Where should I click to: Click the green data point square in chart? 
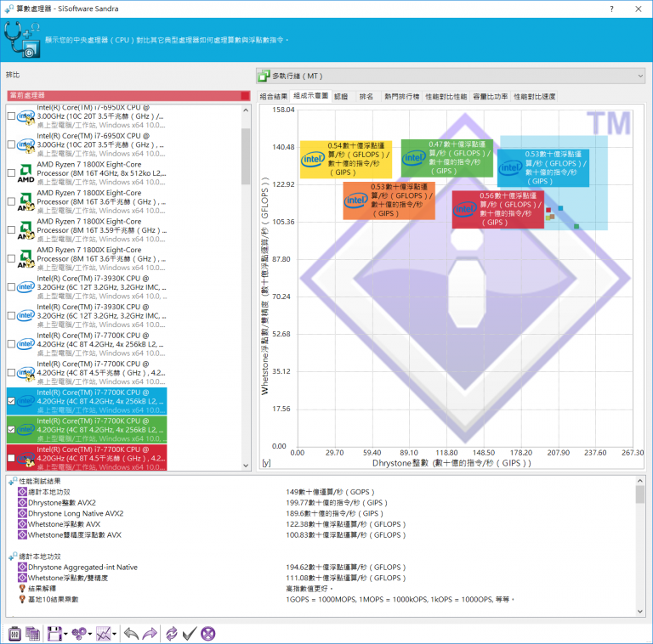tap(576, 226)
